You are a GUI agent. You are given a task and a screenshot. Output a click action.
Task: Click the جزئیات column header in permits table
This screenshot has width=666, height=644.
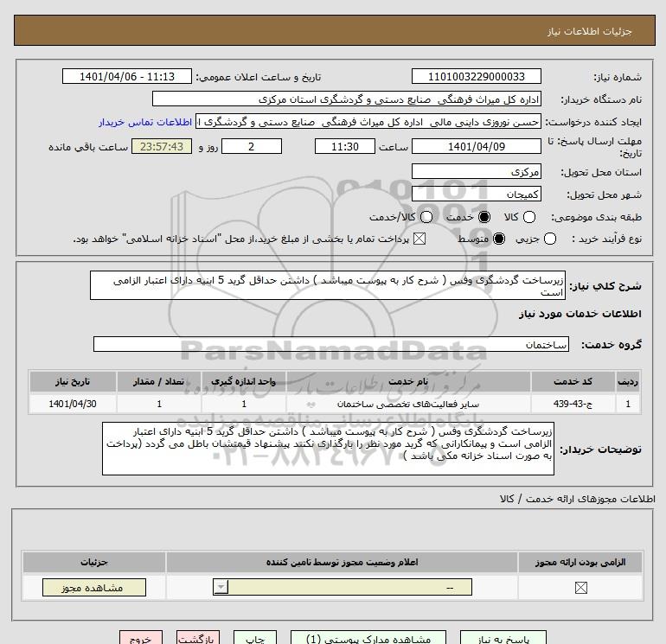coord(94,562)
